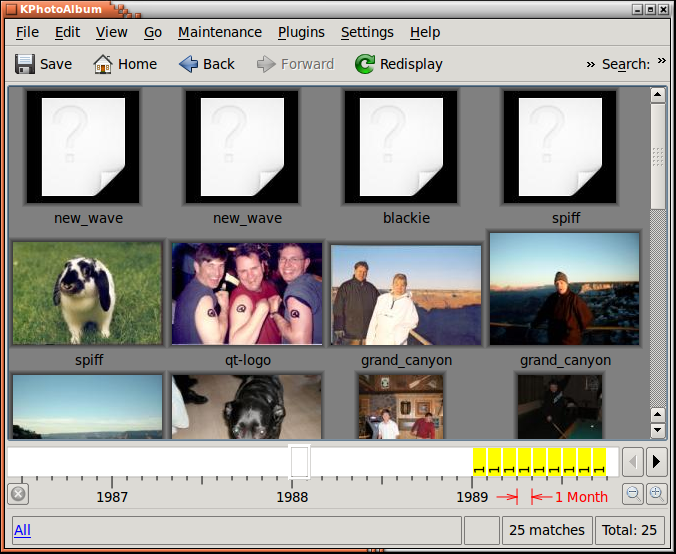Expand the chevron after Search label

(x=662, y=61)
